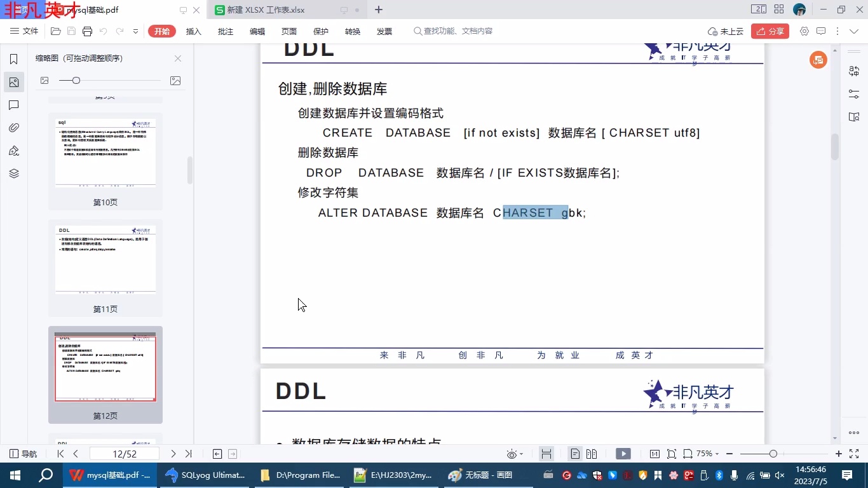868x488 pixels.
Task: Open the translate tool in the right sidebar
Action: tap(855, 71)
